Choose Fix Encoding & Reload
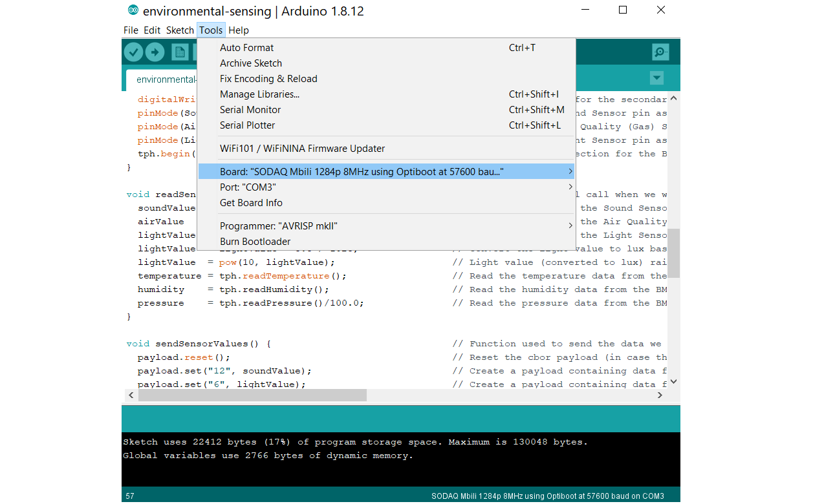This screenshot has height=504, width=813. pyautogui.click(x=386, y=79)
